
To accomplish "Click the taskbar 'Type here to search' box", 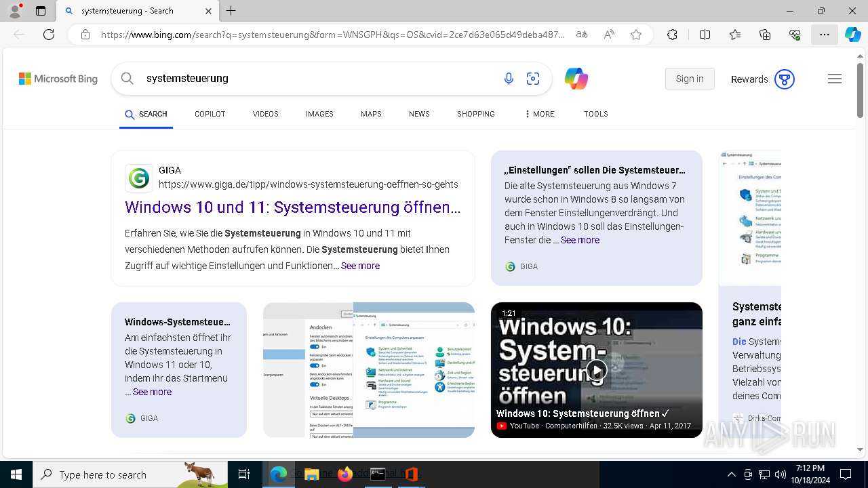I will tap(130, 474).
